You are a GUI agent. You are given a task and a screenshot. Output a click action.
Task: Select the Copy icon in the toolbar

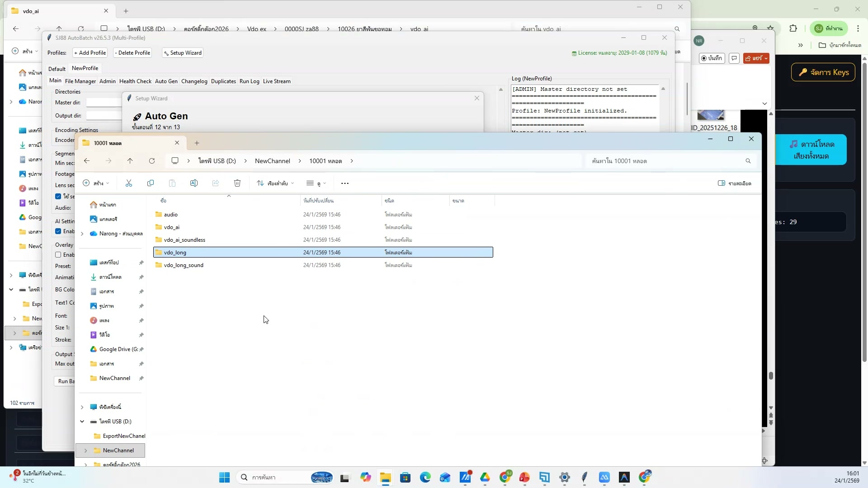pos(151,183)
